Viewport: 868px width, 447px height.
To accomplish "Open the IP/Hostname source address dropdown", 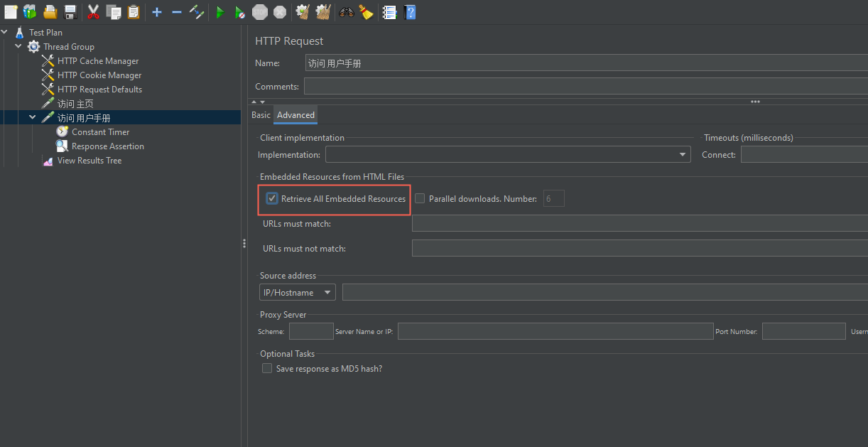I will tap(297, 293).
